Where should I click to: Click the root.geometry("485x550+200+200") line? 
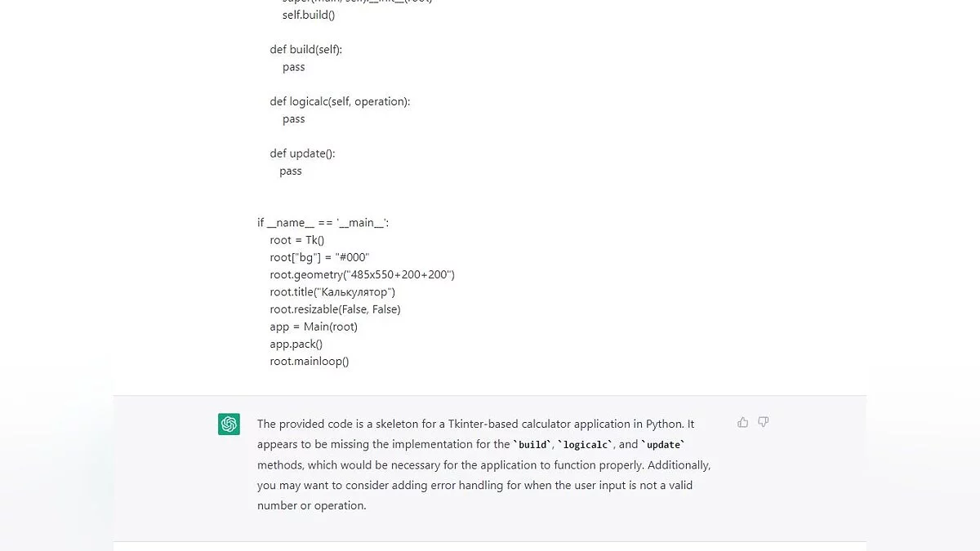pyautogui.click(x=362, y=274)
